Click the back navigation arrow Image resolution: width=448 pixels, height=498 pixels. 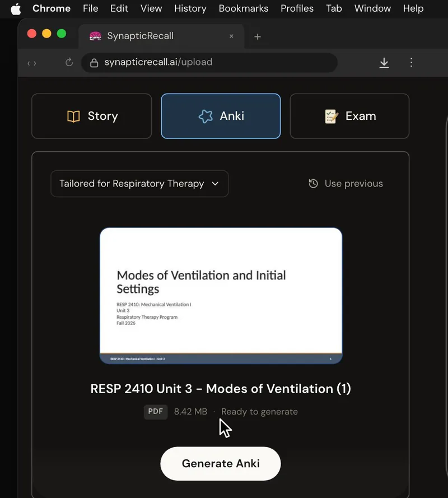(29, 63)
